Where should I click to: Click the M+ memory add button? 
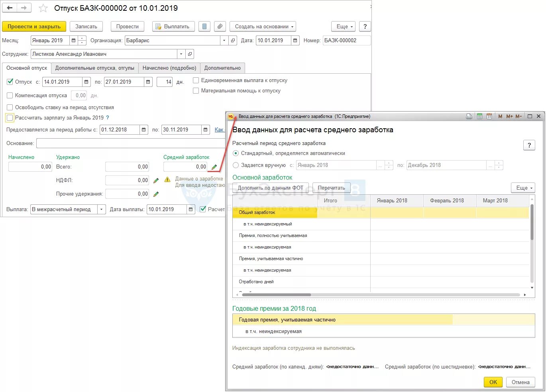pyautogui.click(x=509, y=116)
